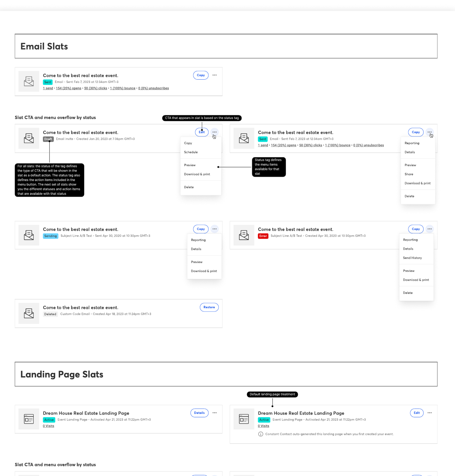Click ellipsis button of Sent slat with Share menu

click(430, 132)
